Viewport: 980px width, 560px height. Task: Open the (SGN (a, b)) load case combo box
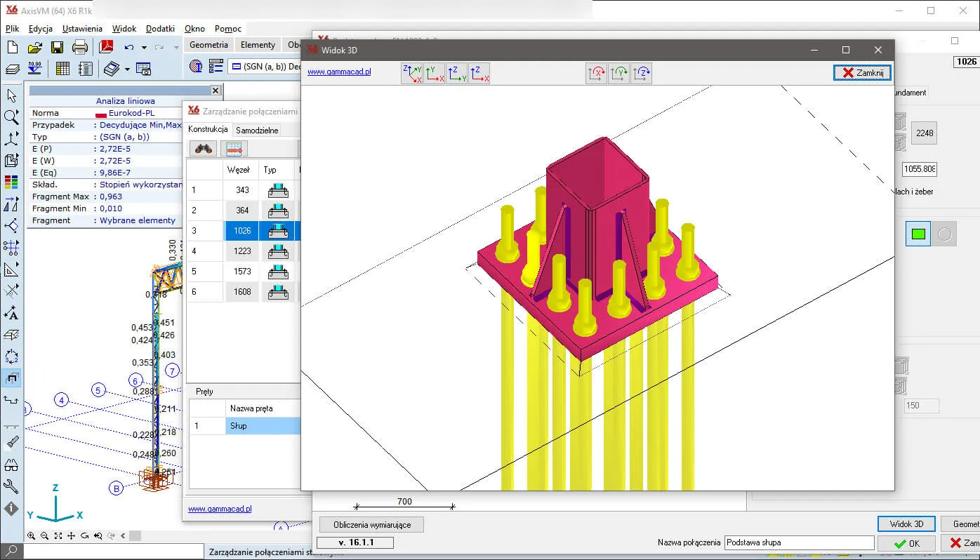pyautogui.click(x=267, y=67)
